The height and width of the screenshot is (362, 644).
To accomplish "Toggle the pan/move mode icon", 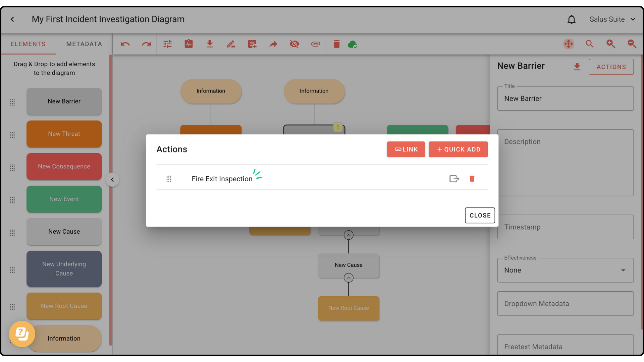I will pyautogui.click(x=569, y=44).
